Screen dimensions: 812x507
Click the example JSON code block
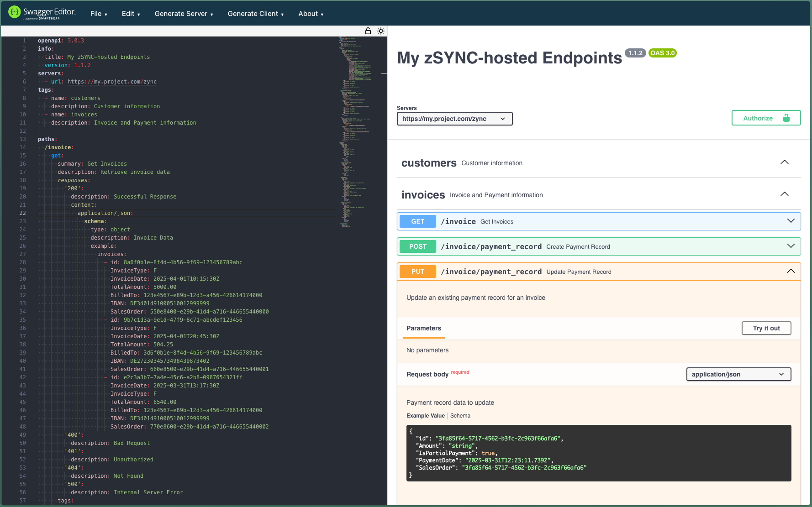point(599,453)
